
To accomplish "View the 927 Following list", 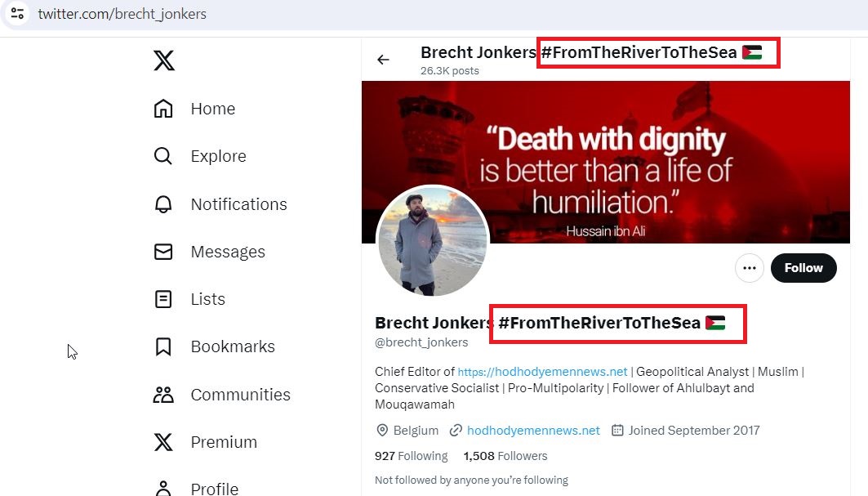I will point(412,456).
